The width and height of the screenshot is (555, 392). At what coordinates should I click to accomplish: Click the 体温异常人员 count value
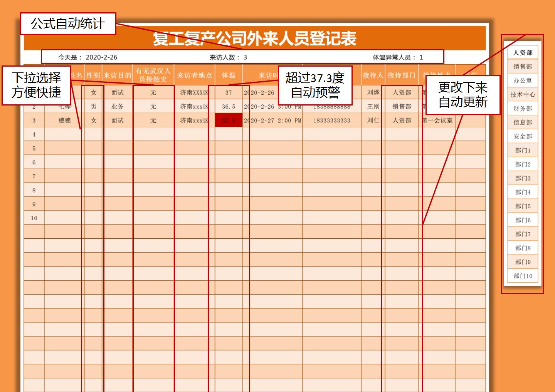(421, 57)
